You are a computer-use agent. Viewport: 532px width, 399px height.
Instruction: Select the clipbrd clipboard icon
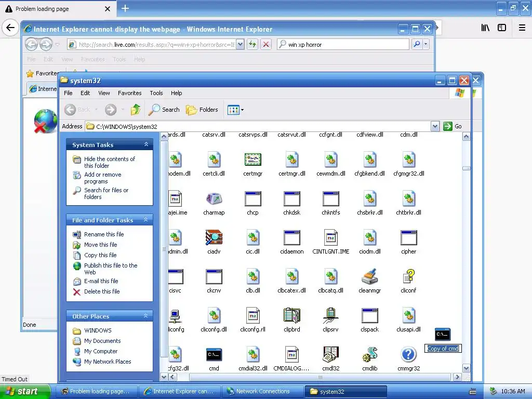coord(292,315)
